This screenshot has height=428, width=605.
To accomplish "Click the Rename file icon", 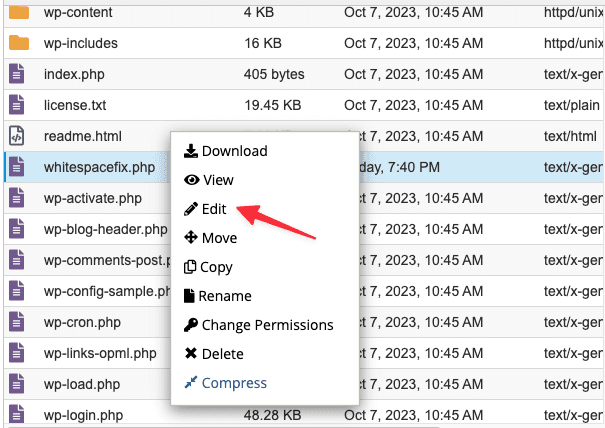I will point(191,296).
